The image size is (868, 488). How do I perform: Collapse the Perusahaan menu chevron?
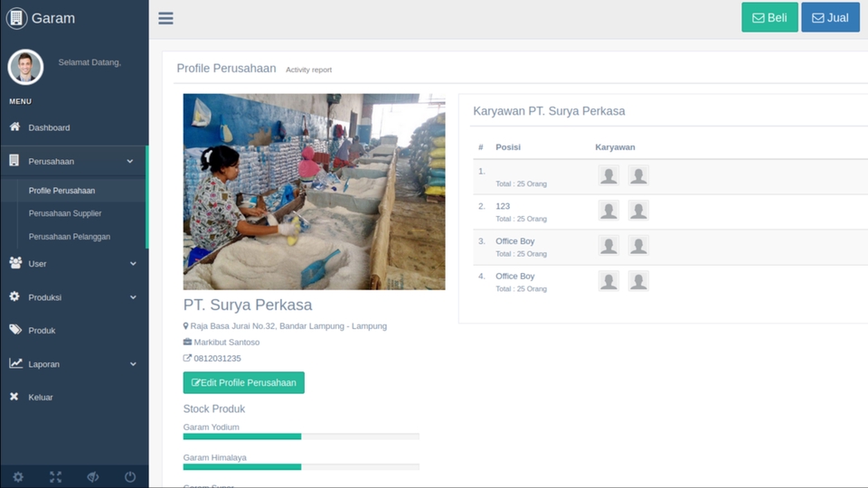(130, 161)
